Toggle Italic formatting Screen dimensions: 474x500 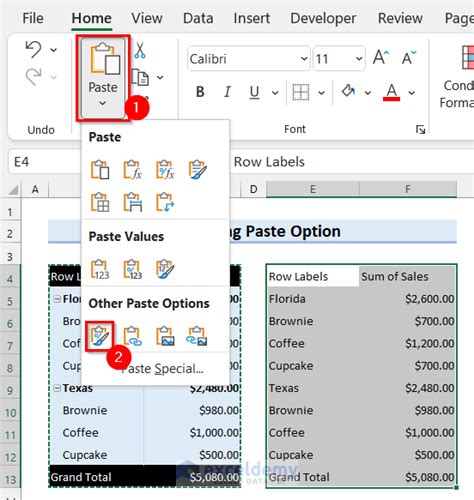pos(227,92)
